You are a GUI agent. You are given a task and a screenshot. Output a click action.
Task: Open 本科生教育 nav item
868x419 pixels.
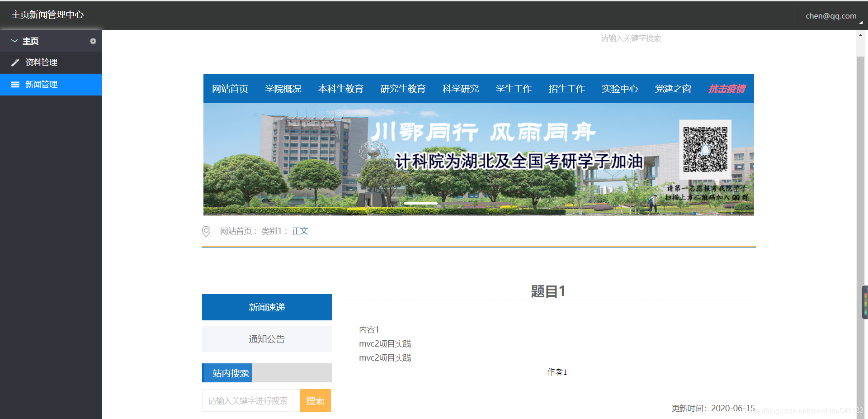341,89
